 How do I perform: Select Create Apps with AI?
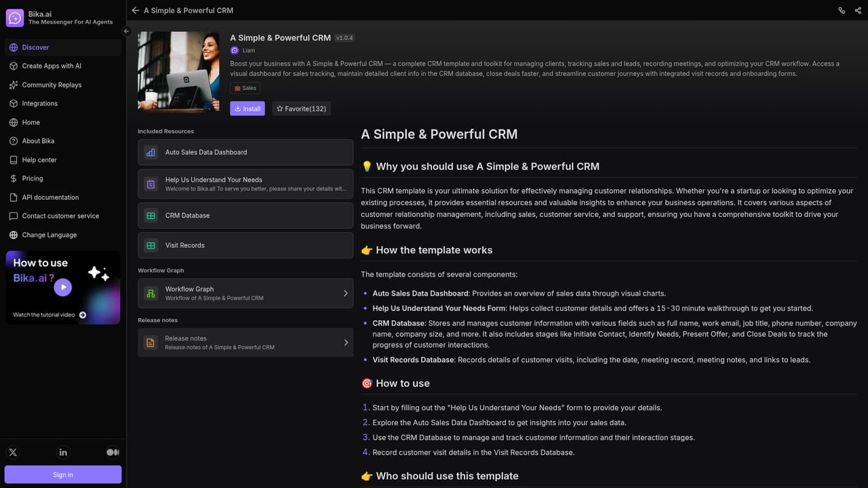63,66
